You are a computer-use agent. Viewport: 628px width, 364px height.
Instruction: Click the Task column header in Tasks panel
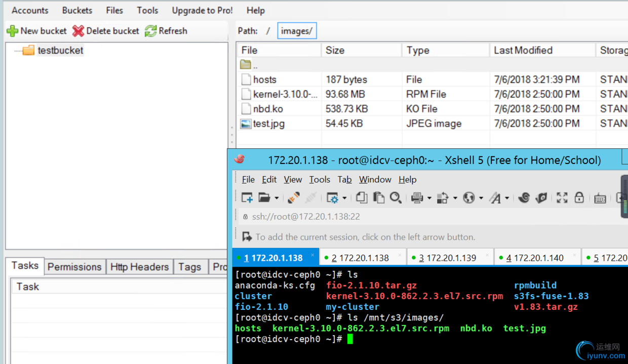pyautogui.click(x=119, y=287)
